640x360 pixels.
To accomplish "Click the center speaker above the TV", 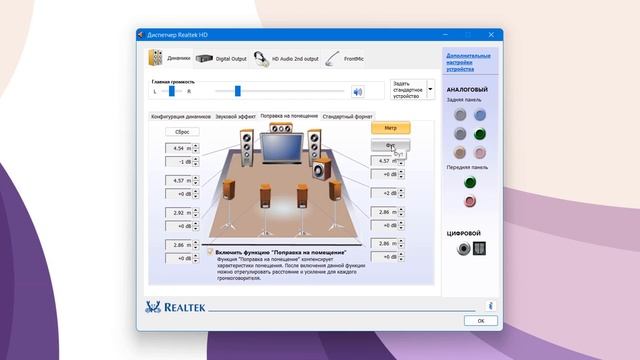I will tap(281, 129).
